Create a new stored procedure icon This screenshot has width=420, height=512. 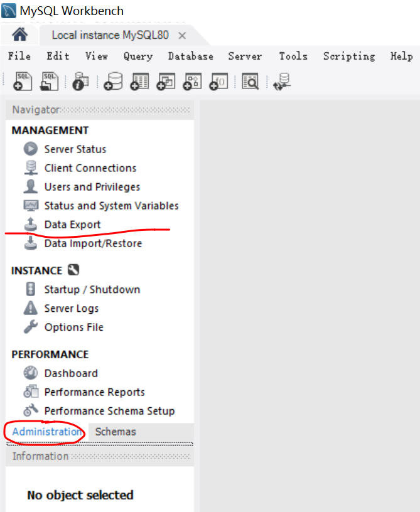(192, 82)
